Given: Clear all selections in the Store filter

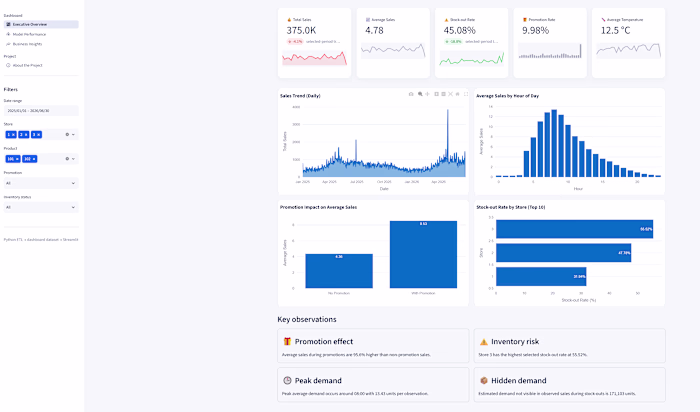Looking at the screenshot, I should (x=67, y=134).
